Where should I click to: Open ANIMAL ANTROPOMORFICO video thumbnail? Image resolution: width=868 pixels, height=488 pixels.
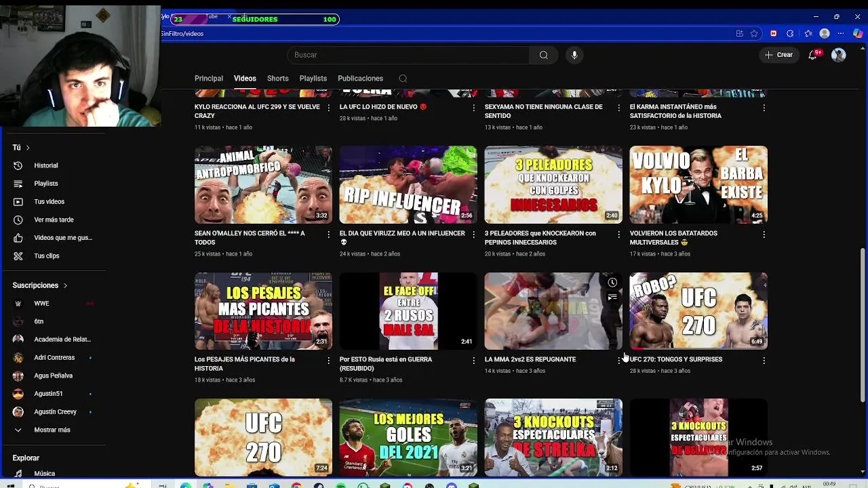click(263, 184)
